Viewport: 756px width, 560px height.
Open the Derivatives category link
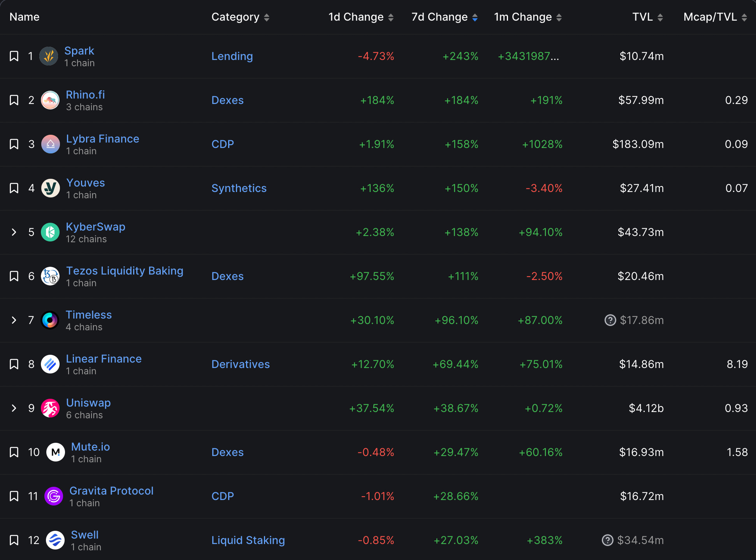pyautogui.click(x=240, y=365)
